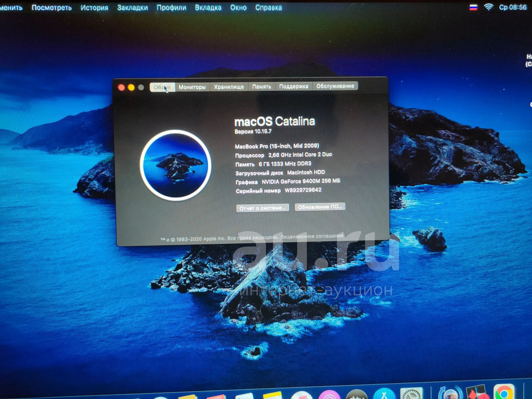
Task: Click the Russian flag input source icon
Action: [473, 7]
